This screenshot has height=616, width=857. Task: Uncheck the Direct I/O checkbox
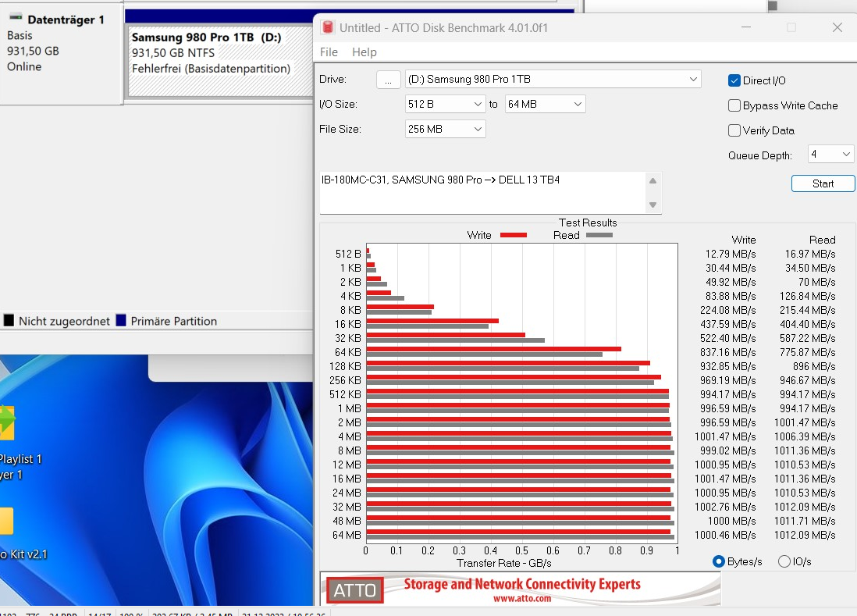tap(734, 80)
